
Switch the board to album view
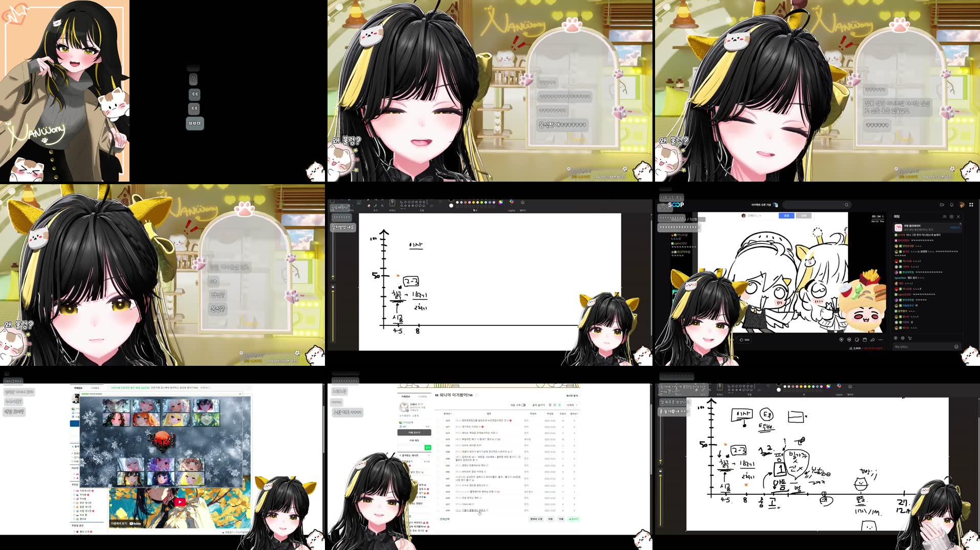coord(554,405)
